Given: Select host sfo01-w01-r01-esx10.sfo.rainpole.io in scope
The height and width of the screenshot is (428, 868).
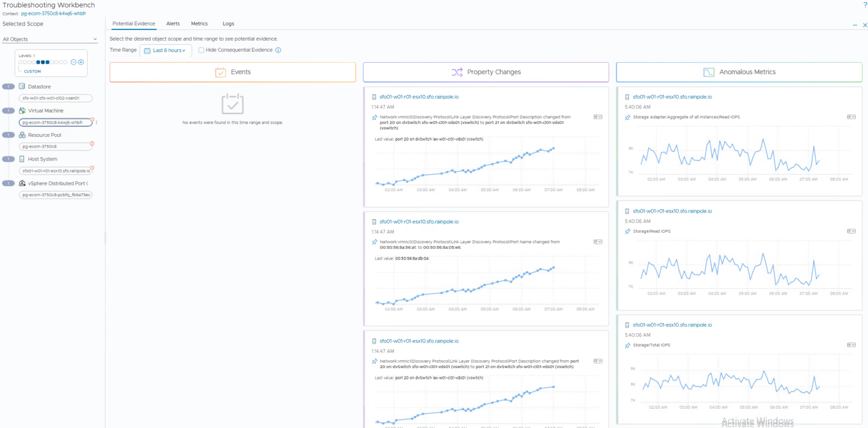Looking at the screenshot, I should (55, 171).
